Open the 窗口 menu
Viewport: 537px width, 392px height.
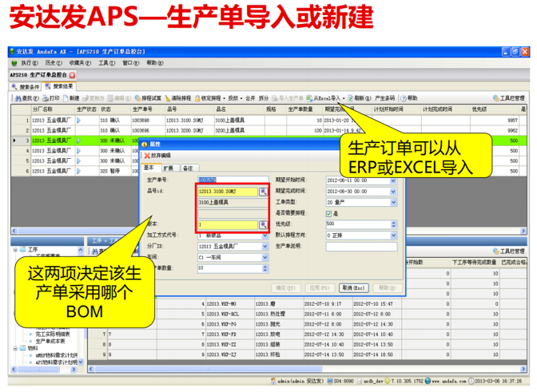pos(131,63)
